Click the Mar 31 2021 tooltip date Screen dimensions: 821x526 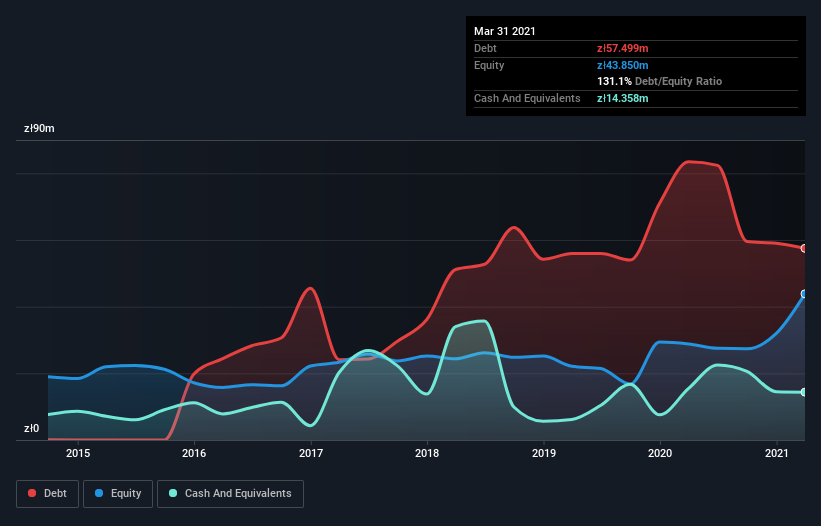(505, 31)
